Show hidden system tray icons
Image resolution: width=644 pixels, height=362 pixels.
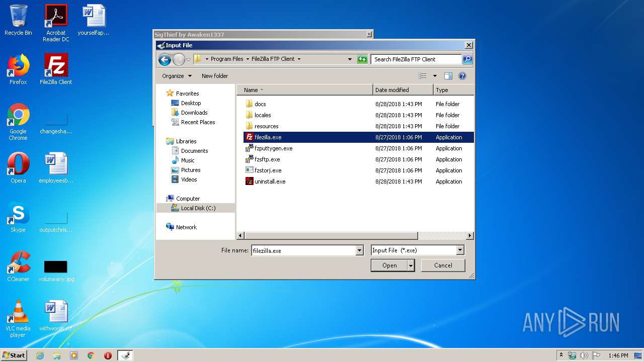tap(561, 355)
